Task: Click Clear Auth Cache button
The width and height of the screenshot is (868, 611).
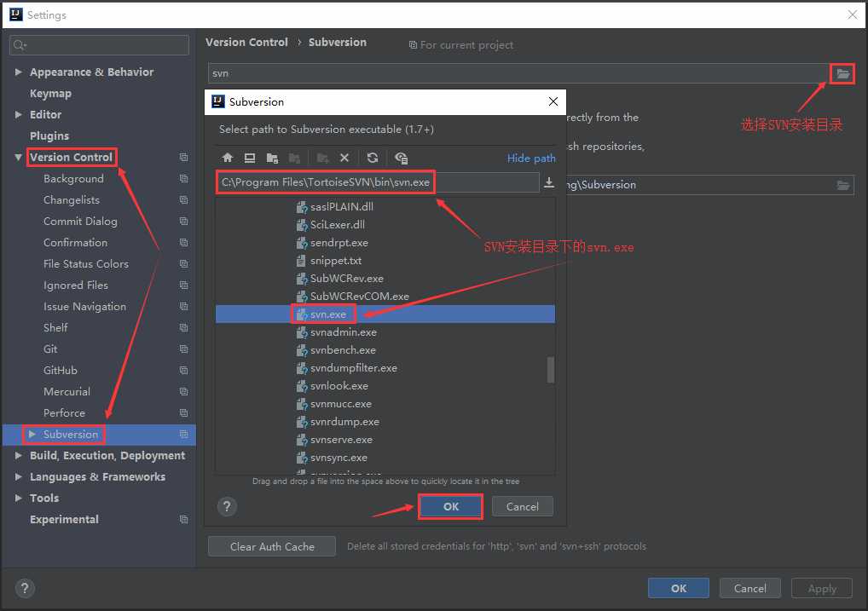Action: 272,546
